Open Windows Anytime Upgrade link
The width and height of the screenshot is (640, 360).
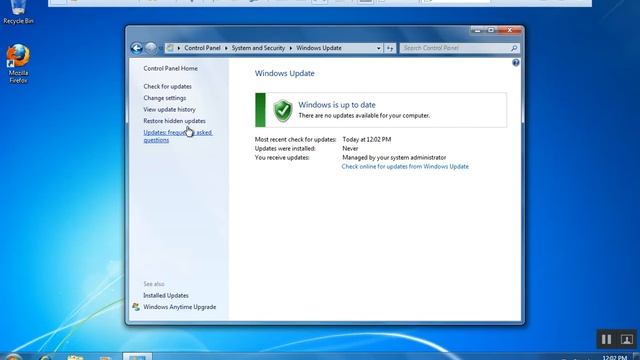pyautogui.click(x=180, y=307)
